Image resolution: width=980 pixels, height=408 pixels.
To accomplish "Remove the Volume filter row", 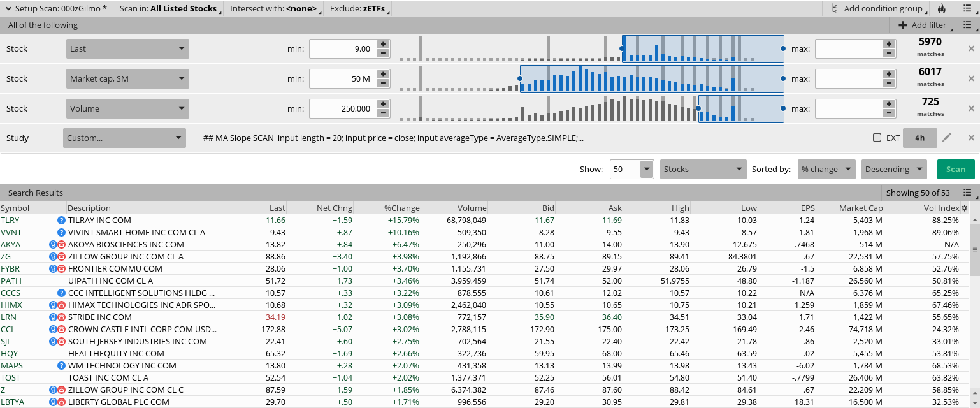I will tap(971, 108).
